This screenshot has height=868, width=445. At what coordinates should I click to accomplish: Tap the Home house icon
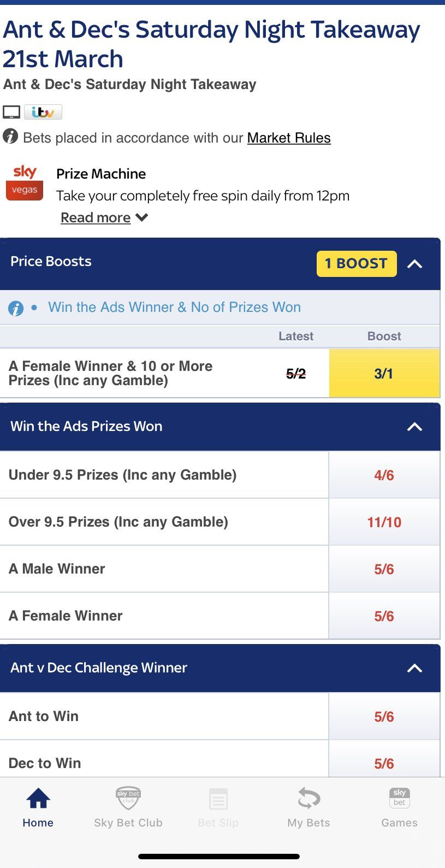click(x=38, y=799)
